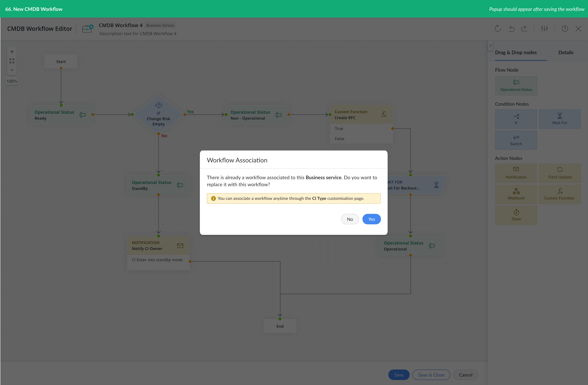
Task: Click the info icon in the dialog notice
Action: pyautogui.click(x=213, y=198)
